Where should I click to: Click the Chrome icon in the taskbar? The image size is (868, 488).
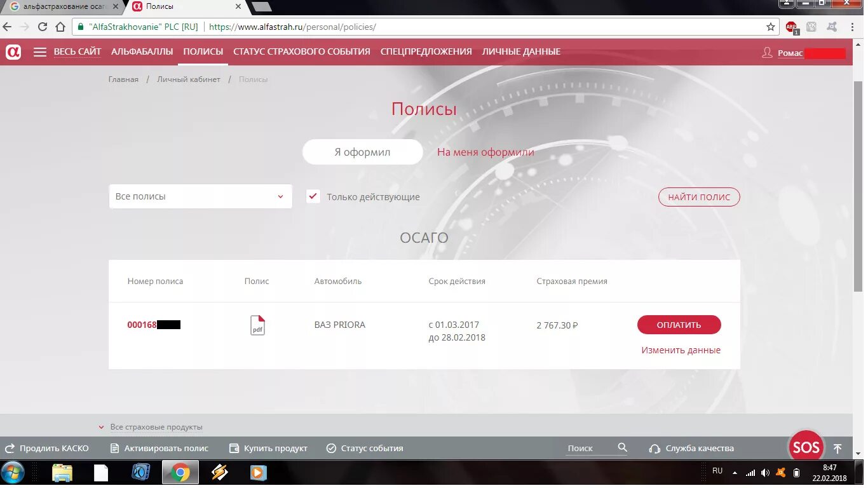[x=180, y=473]
